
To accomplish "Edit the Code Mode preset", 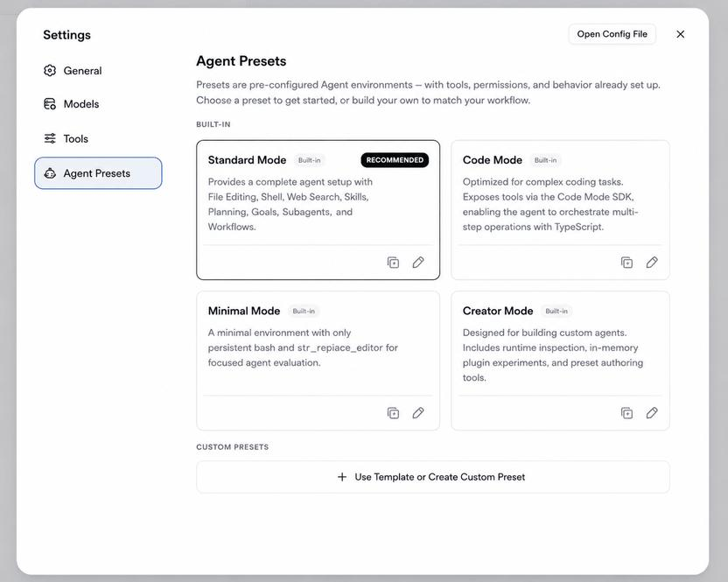I will point(652,263).
